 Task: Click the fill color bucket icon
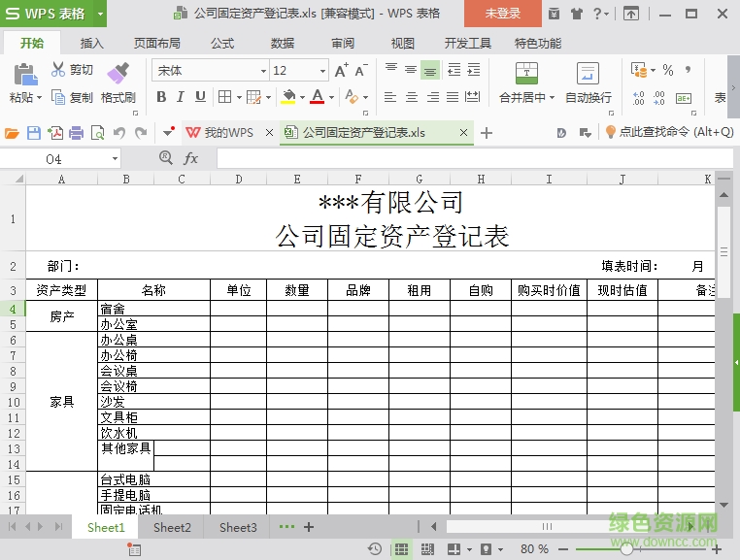(x=288, y=97)
